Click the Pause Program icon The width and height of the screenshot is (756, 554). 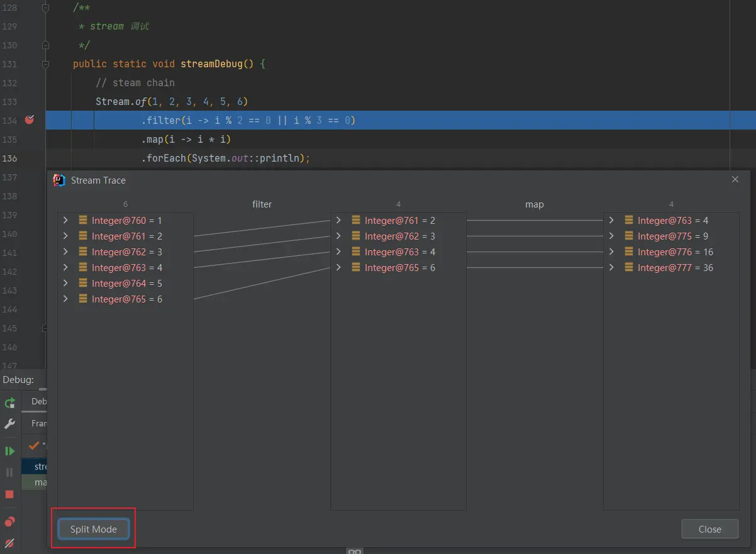pos(9,472)
